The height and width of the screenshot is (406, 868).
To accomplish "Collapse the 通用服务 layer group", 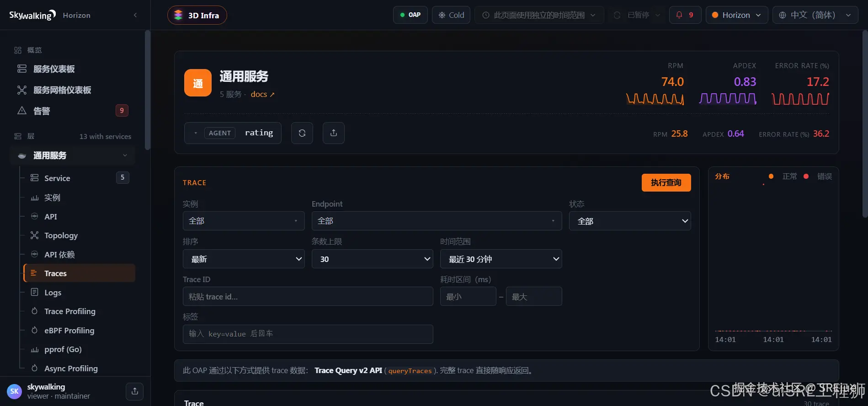I will (x=125, y=155).
